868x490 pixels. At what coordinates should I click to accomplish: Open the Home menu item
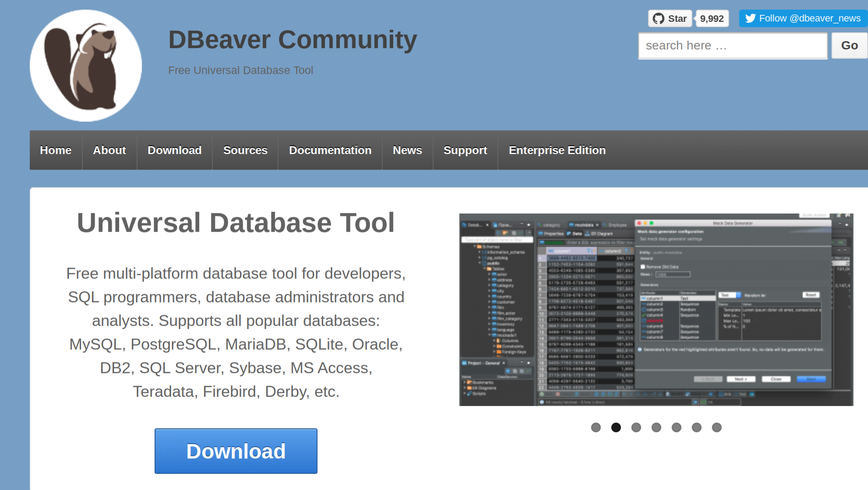[56, 150]
